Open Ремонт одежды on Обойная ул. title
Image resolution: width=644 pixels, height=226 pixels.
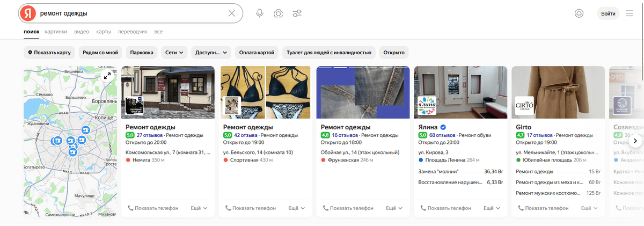click(x=346, y=127)
